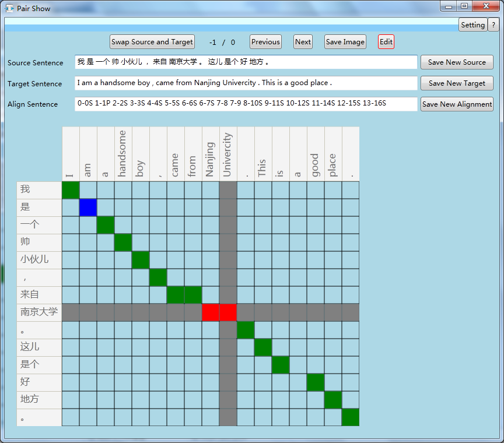
Task: Select the blue alignment cell for 是–am
Action: [x=88, y=208]
